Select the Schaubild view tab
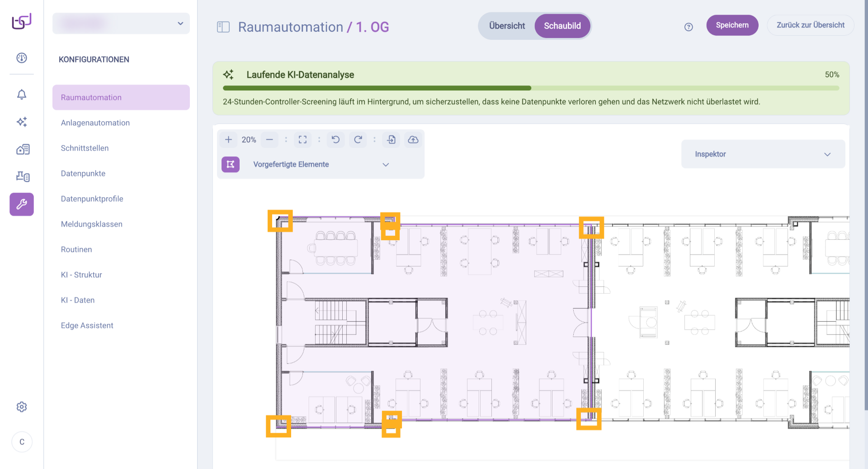Image resolution: width=868 pixels, height=469 pixels. (x=562, y=26)
